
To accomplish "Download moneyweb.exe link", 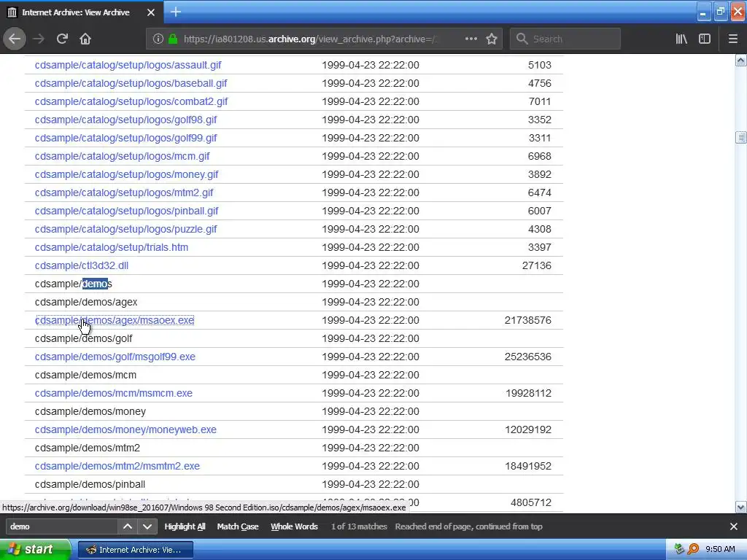I will (125, 429).
